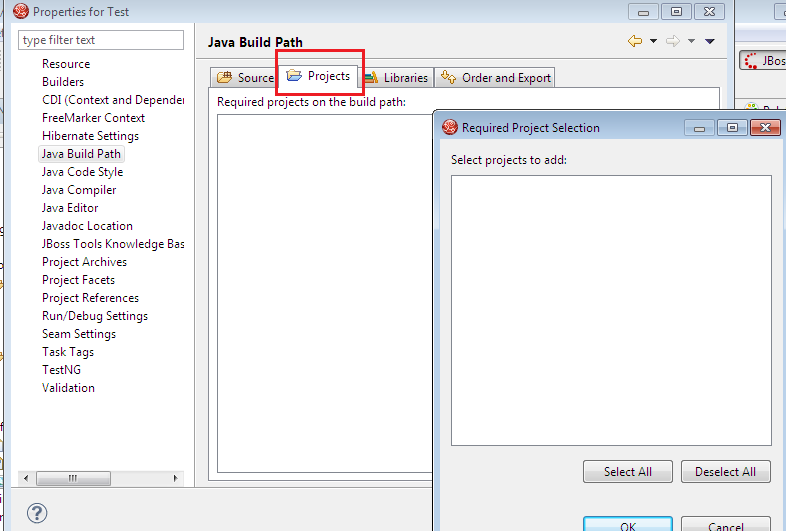
Task: Minimize the Properties for Test window
Action: [644, 12]
